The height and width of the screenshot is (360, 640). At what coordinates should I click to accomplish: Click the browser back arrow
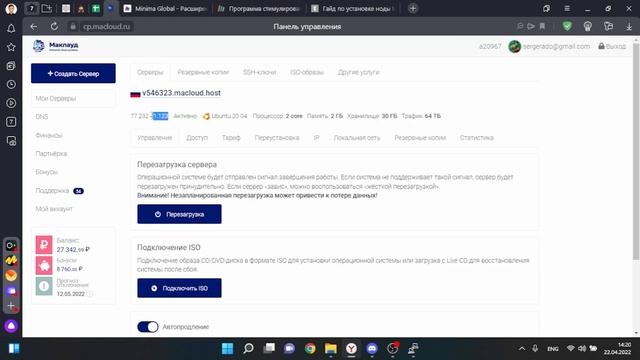tap(33, 27)
